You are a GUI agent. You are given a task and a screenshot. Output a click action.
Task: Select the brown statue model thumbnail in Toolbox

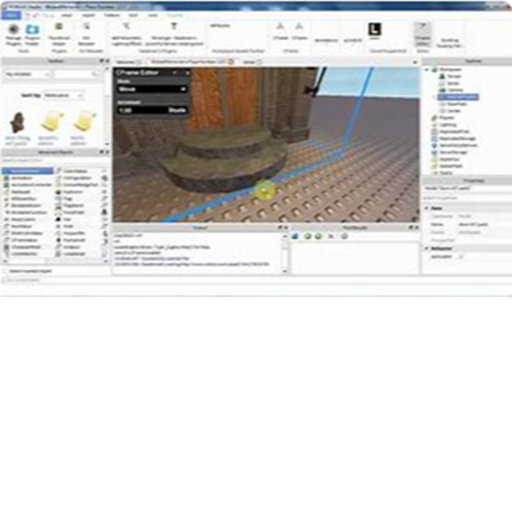[18, 122]
